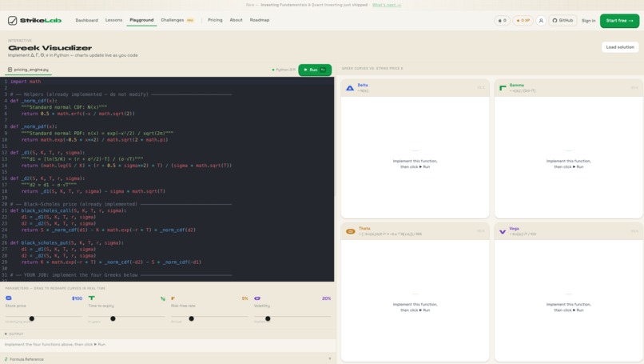Image resolution: width=644 pixels, height=364 pixels.
Task: Click the 5% risk-free rate value
Action: [x=244, y=298]
